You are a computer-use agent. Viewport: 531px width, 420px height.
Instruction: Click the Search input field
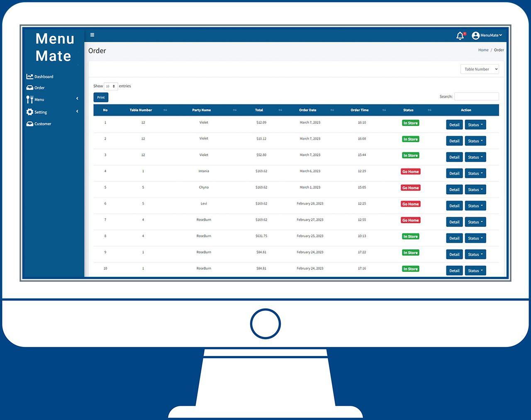tap(477, 96)
